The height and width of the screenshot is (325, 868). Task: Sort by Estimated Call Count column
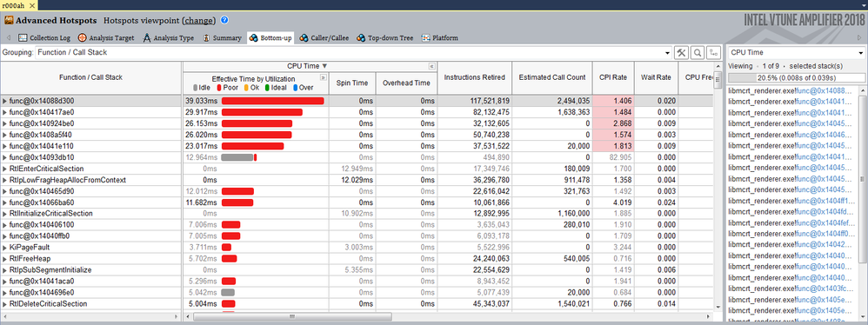552,77
